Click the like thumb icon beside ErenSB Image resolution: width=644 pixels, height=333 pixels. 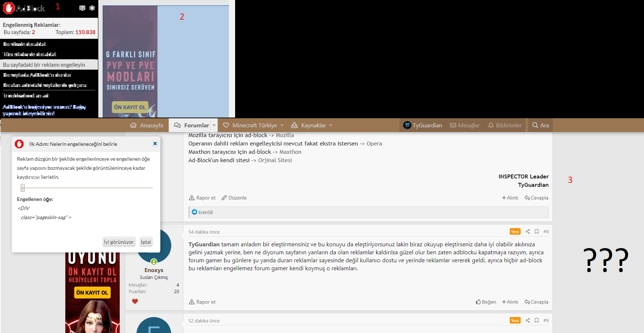pyautogui.click(x=194, y=212)
